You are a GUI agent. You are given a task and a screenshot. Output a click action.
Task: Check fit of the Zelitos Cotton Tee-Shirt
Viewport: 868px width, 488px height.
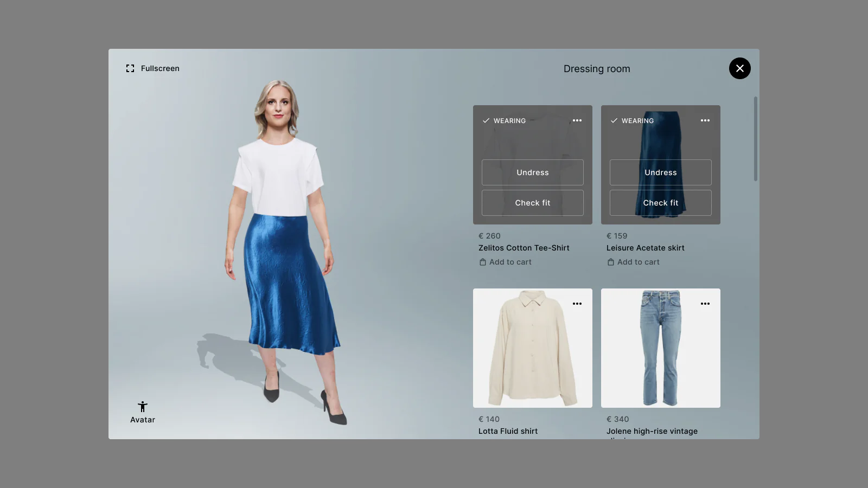click(532, 203)
